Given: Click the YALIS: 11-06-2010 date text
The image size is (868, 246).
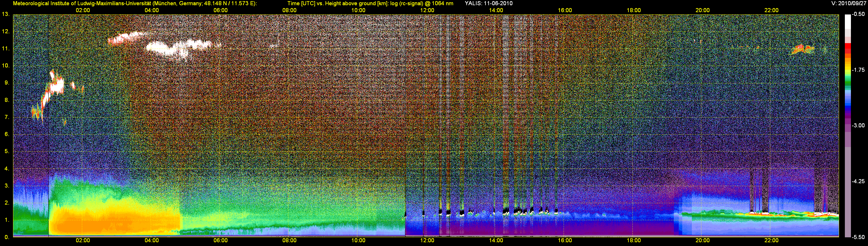Looking at the screenshot, I should (489, 3).
